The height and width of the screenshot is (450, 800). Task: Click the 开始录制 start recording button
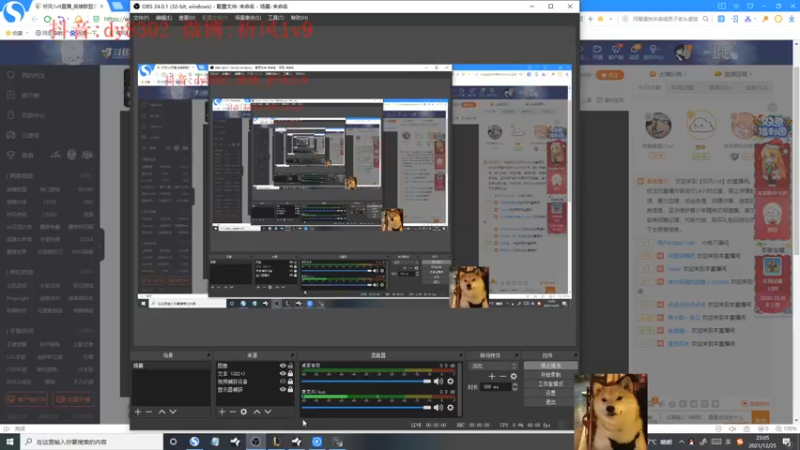551,375
